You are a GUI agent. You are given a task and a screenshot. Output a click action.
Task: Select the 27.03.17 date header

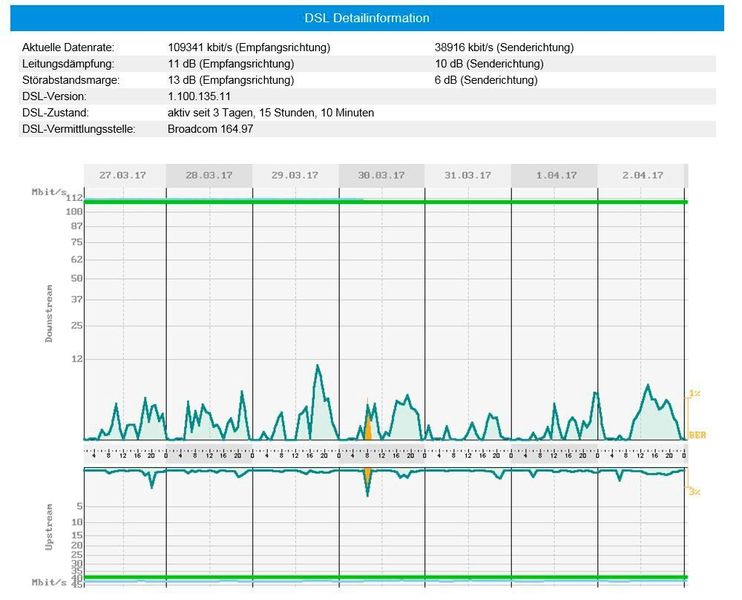tap(124, 175)
